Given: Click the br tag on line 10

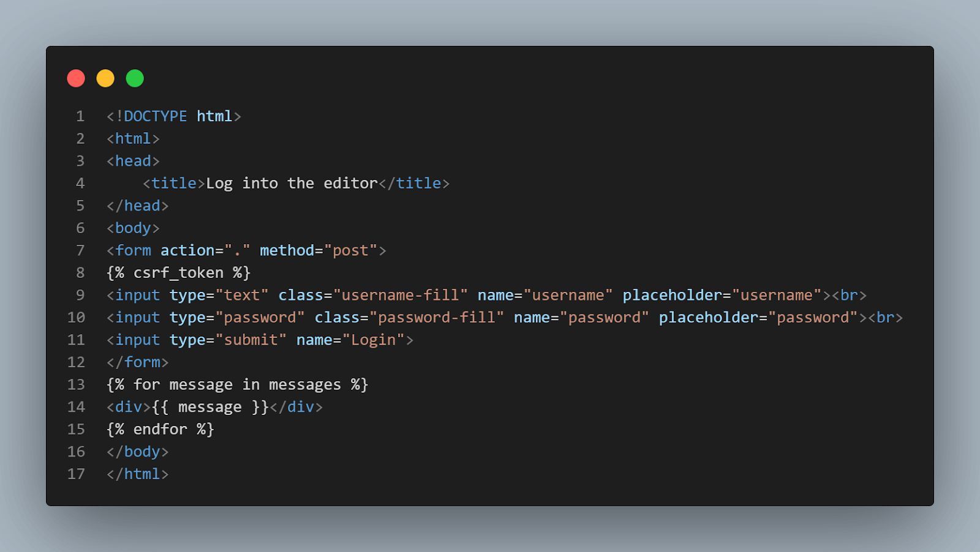Looking at the screenshot, I should pos(886,317).
